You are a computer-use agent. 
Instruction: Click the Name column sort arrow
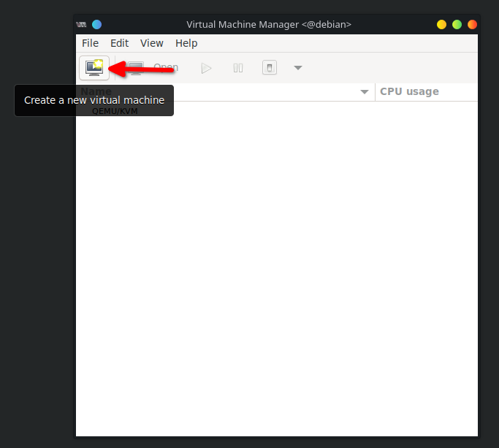365,92
